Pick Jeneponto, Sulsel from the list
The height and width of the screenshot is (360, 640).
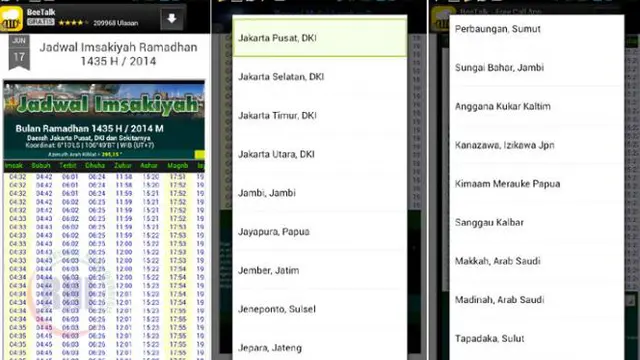click(x=320, y=309)
